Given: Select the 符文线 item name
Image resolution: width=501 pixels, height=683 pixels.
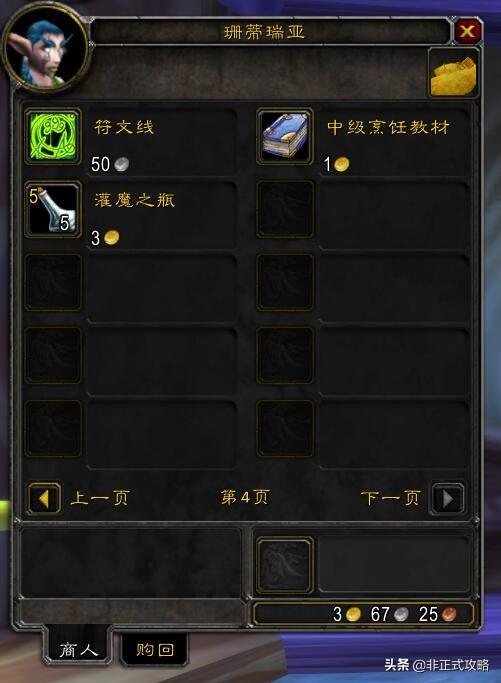Looking at the screenshot, I should click(124, 127).
